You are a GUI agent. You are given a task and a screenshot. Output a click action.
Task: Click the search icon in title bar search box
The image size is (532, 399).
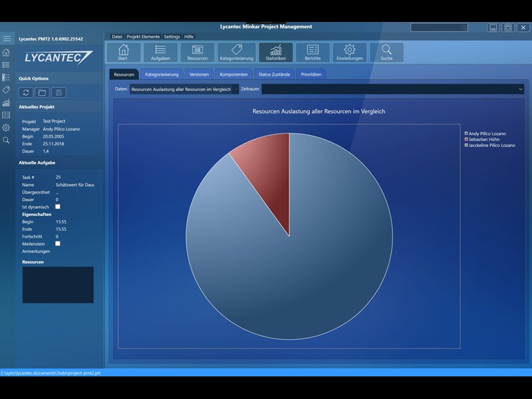[464, 27]
